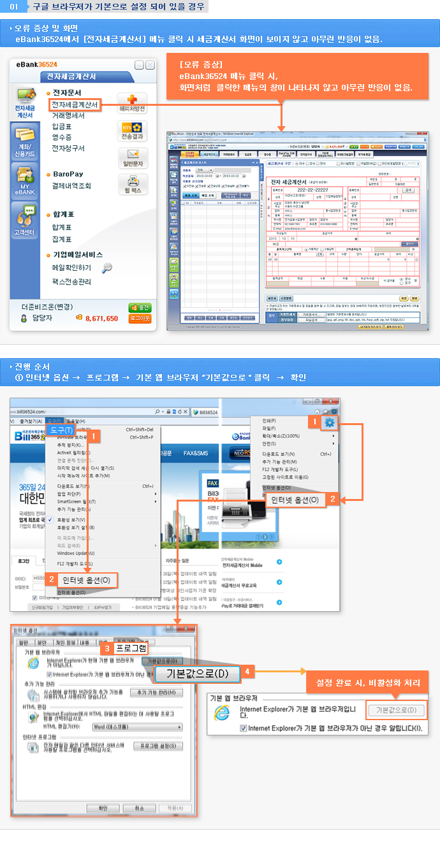Click 로그인 tab on Bill36524 site
Viewport: 440px width, 868px height.
24,560
